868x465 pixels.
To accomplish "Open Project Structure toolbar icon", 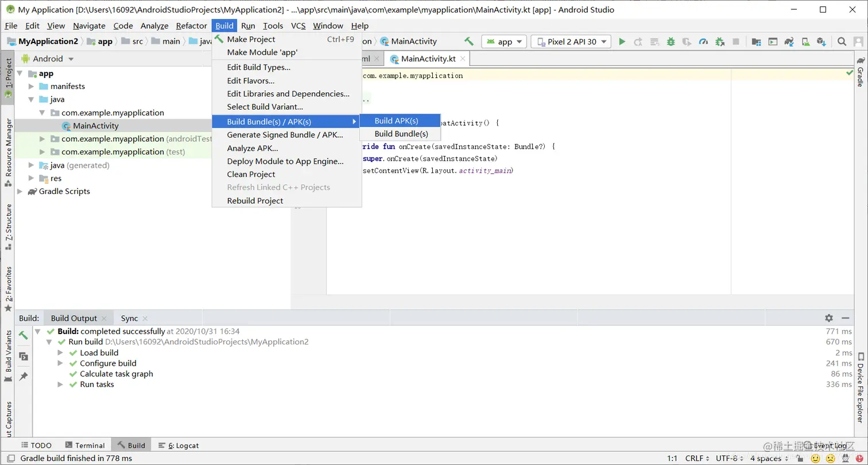I will (756, 41).
